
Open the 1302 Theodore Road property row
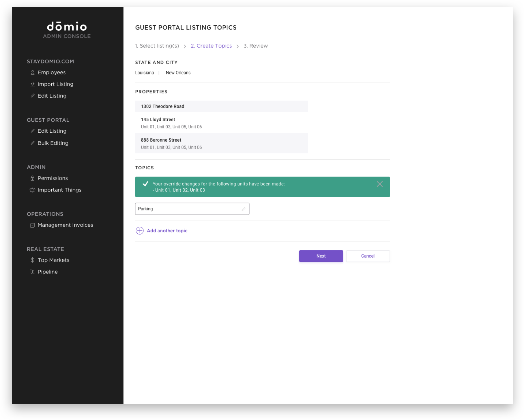[x=221, y=106]
